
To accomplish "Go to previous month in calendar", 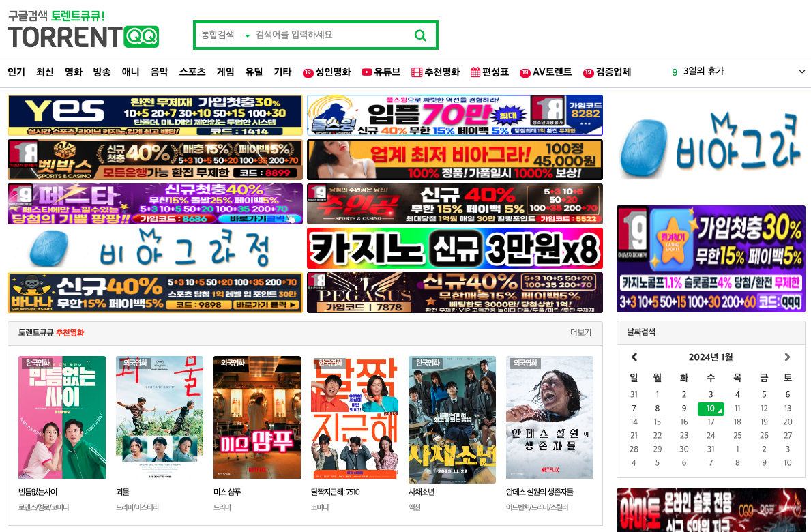I will [x=634, y=357].
